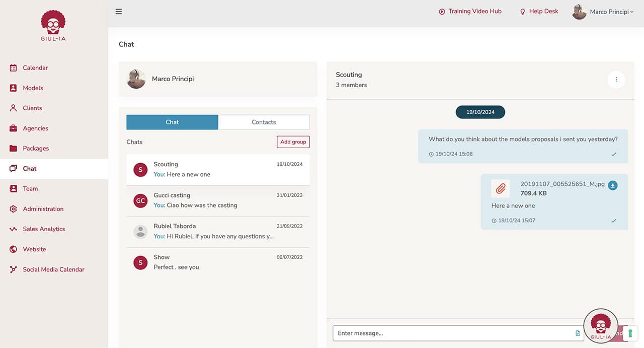The height and width of the screenshot is (348, 644).
Task: Click the Enter message input field
Action: [x=458, y=333]
